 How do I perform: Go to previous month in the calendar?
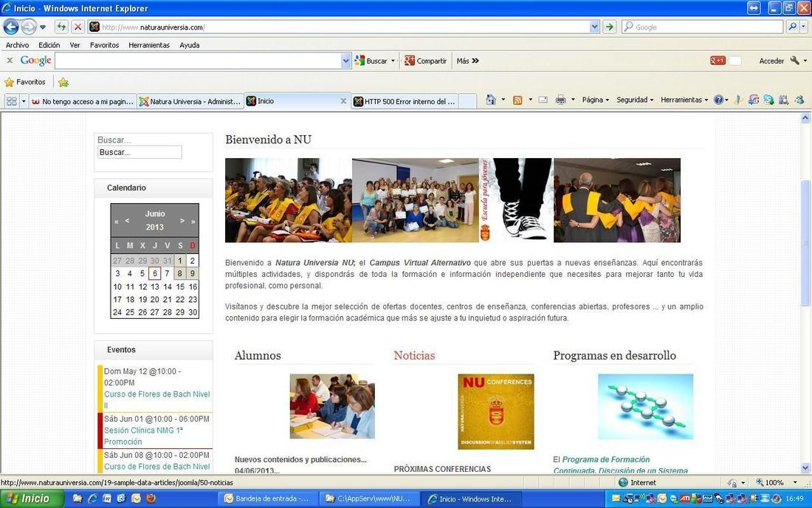(x=128, y=220)
